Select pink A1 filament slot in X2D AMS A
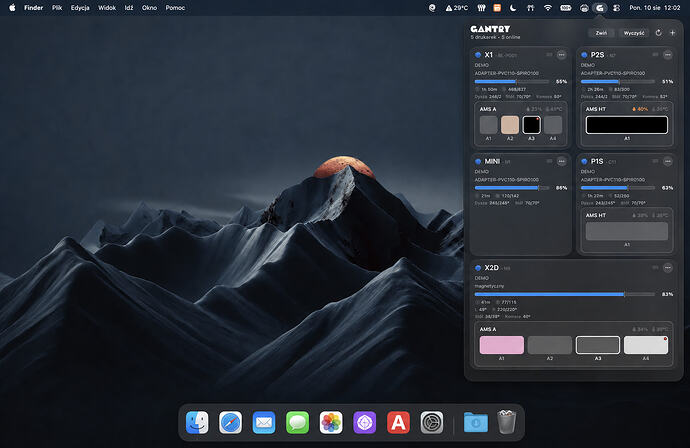 pyautogui.click(x=502, y=345)
